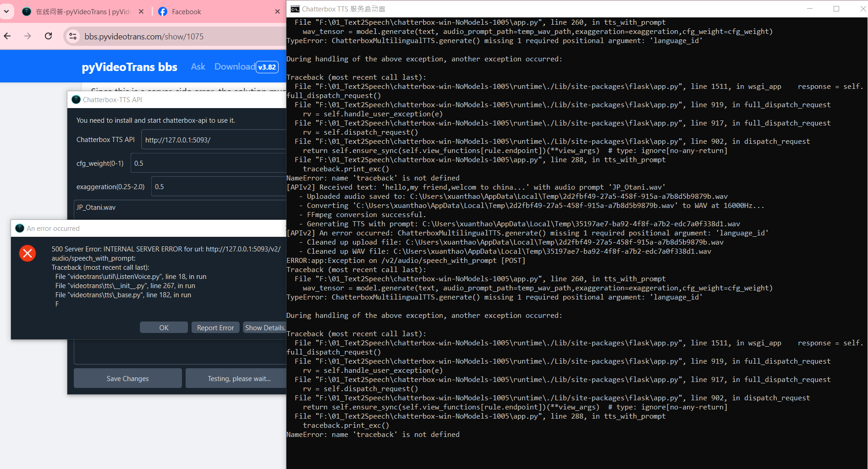Screen dimensions: 868x469
Task: Close the Facebook tab
Action: click(x=277, y=12)
